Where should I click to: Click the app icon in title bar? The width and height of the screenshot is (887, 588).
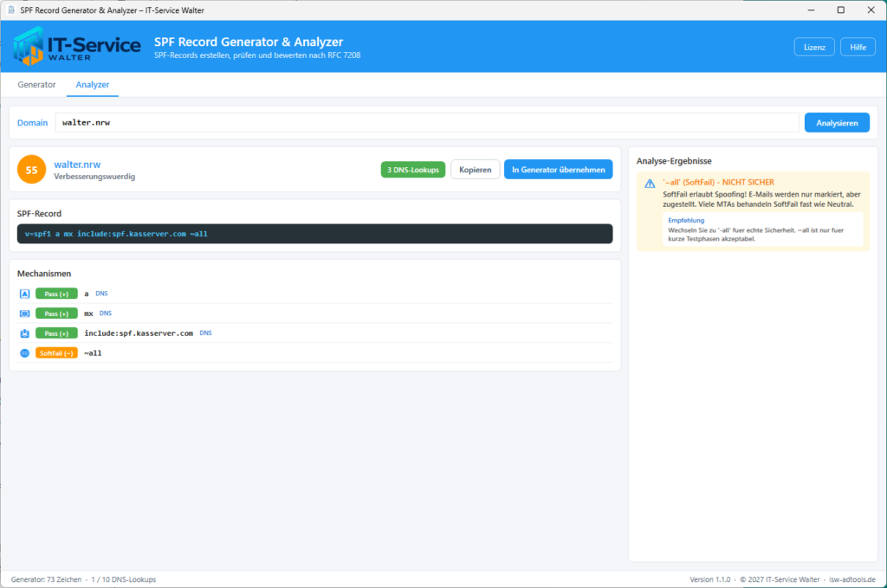click(10, 10)
